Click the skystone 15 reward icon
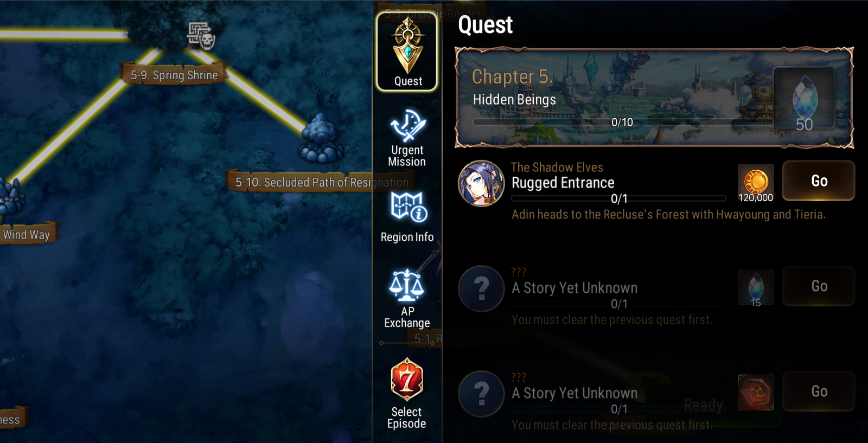 (756, 287)
